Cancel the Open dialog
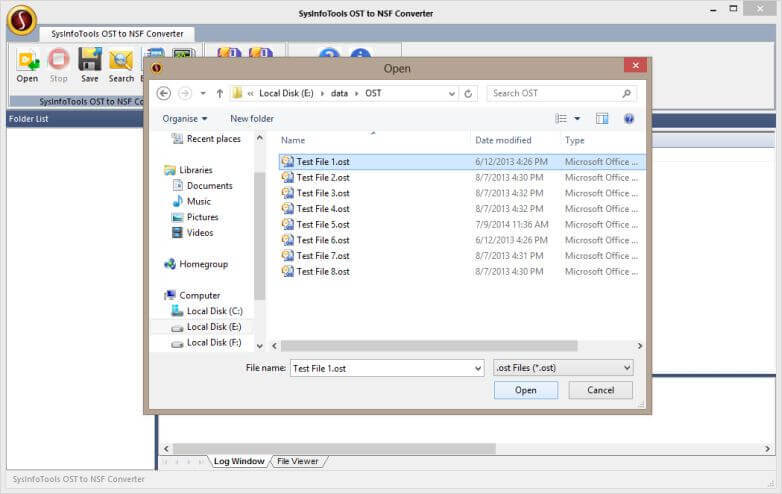Screen dimensions: 782x494 point(600,390)
